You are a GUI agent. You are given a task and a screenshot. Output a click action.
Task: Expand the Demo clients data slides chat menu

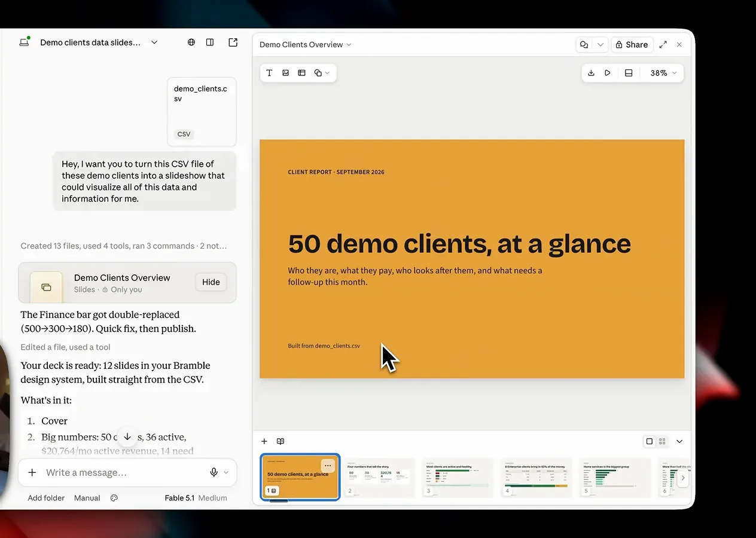(x=154, y=42)
